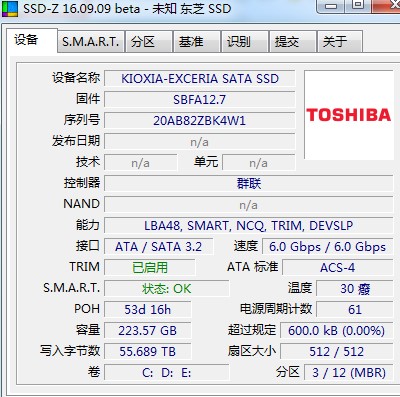
Task: Click power cycle count 61
Action: click(x=355, y=309)
